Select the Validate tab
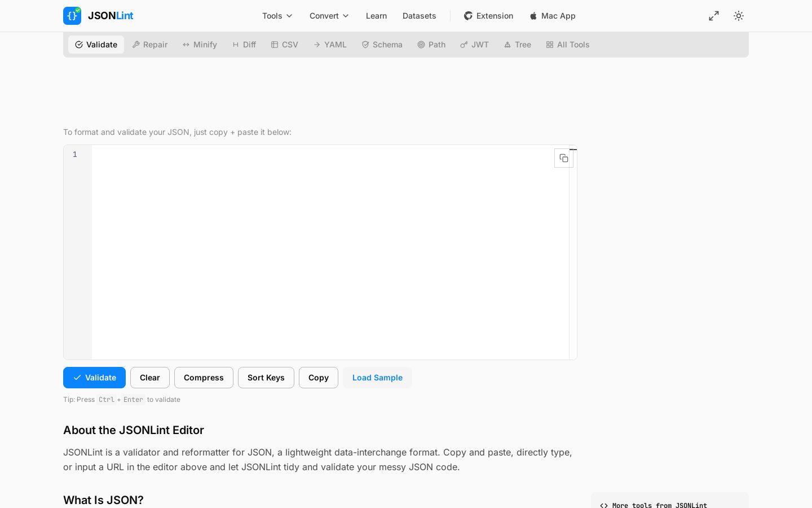Screen dimensions: 812x508 click(x=96, y=45)
